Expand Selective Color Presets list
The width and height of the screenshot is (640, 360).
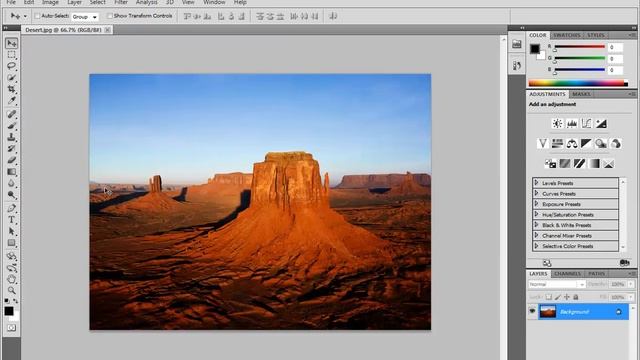click(536, 246)
